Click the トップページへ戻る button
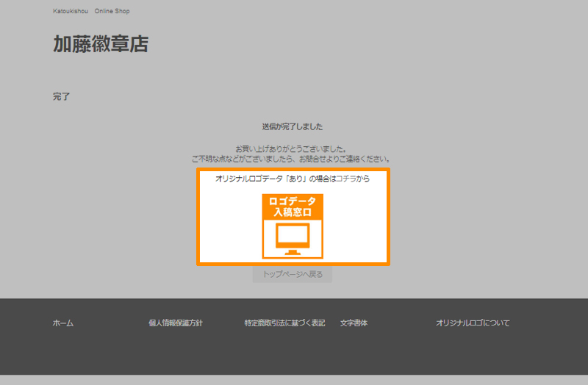 point(293,274)
